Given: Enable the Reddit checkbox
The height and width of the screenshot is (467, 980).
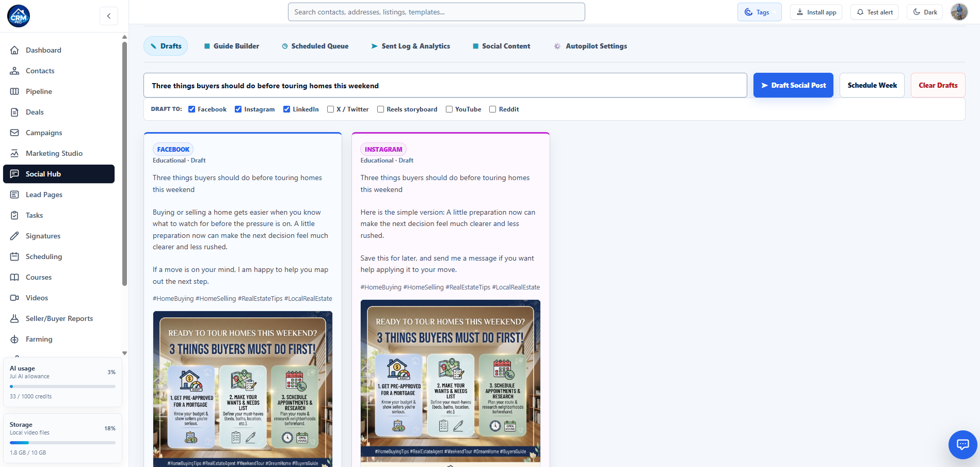Looking at the screenshot, I should [492, 109].
